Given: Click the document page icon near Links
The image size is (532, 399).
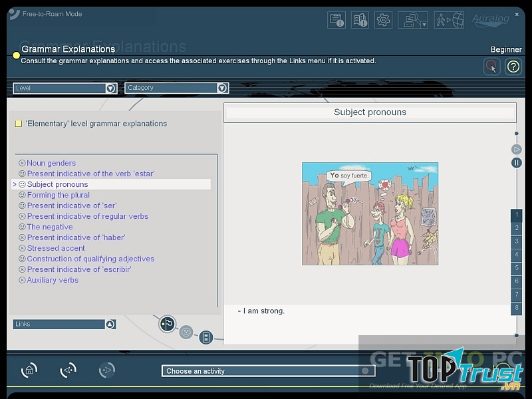Looking at the screenshot, I should point(206,337).
